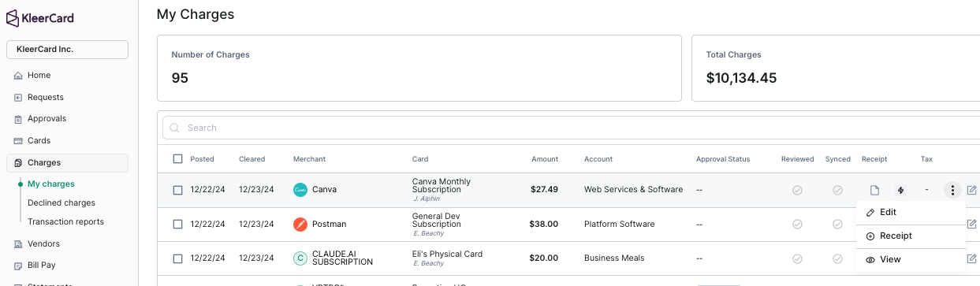The image size is (980, 286).
Task: Toggle Synced status for Canva charge
Action: [838, 190]
